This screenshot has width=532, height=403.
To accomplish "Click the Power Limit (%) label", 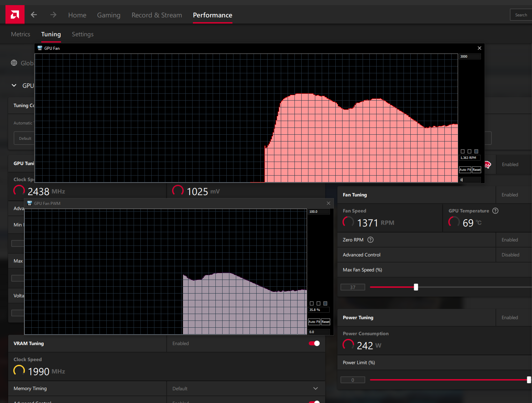I will (359, 362).
